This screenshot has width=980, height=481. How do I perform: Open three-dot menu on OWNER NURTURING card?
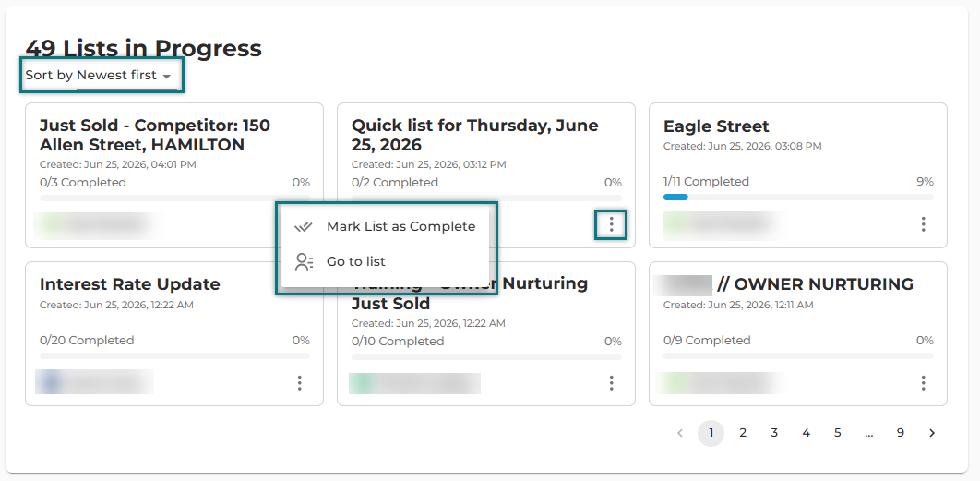click(923, 383)
